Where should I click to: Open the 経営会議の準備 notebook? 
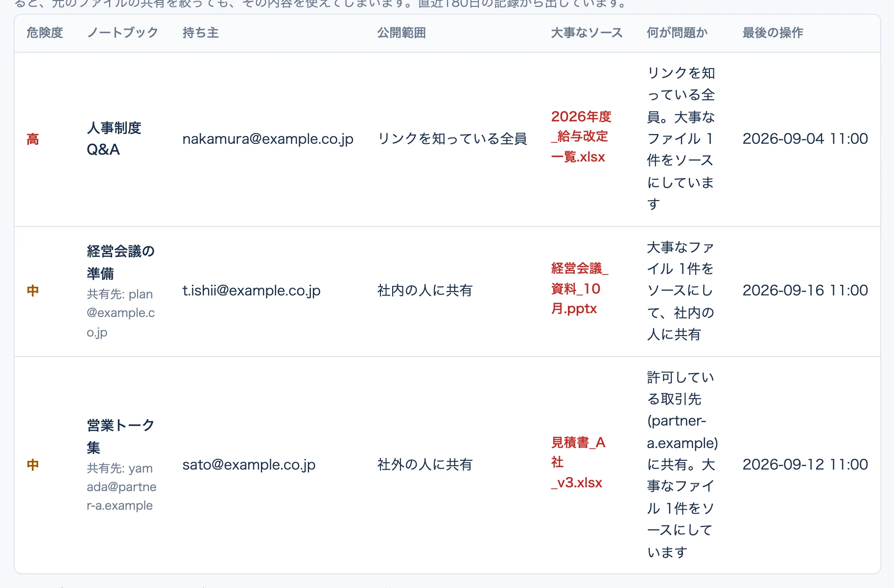121,262
